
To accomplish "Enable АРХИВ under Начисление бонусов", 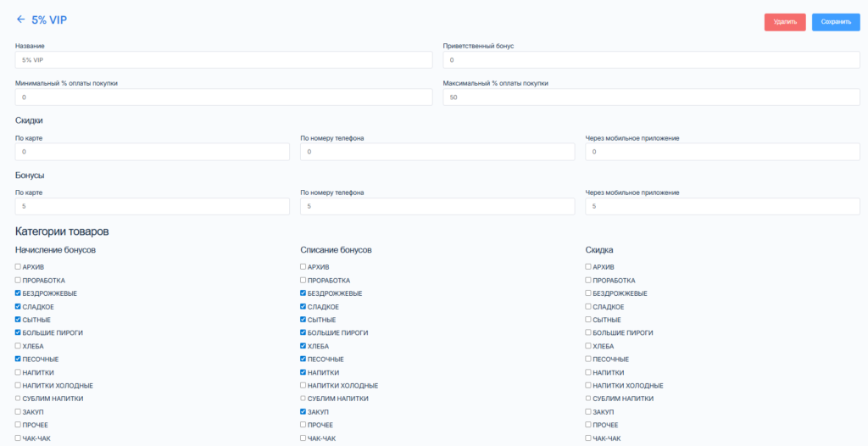I will (18, 267).
